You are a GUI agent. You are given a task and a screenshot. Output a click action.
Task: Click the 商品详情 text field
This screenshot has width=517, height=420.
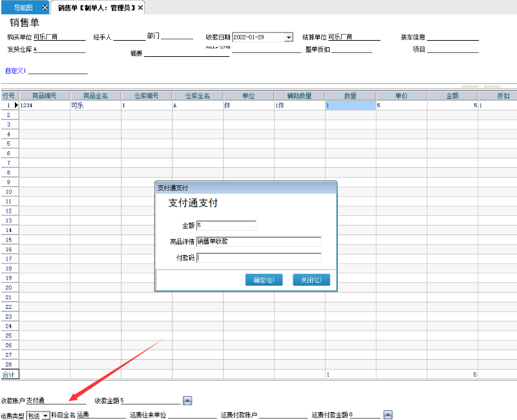click(258, 242)
